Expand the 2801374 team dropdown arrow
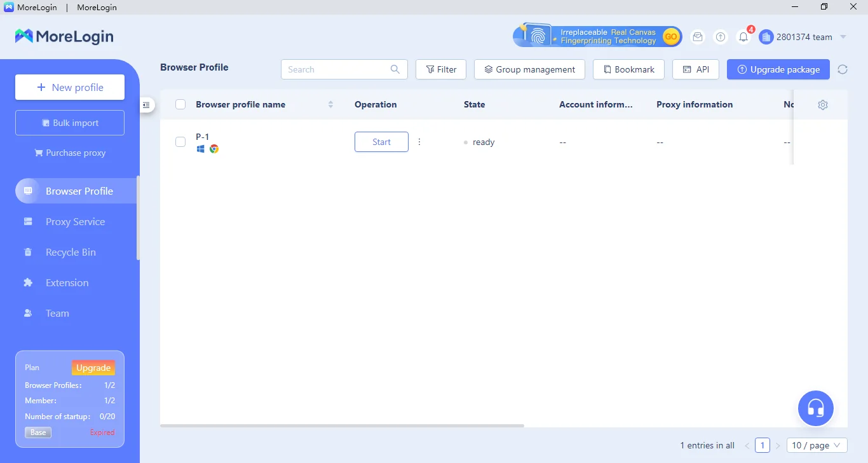 point(843,37)
